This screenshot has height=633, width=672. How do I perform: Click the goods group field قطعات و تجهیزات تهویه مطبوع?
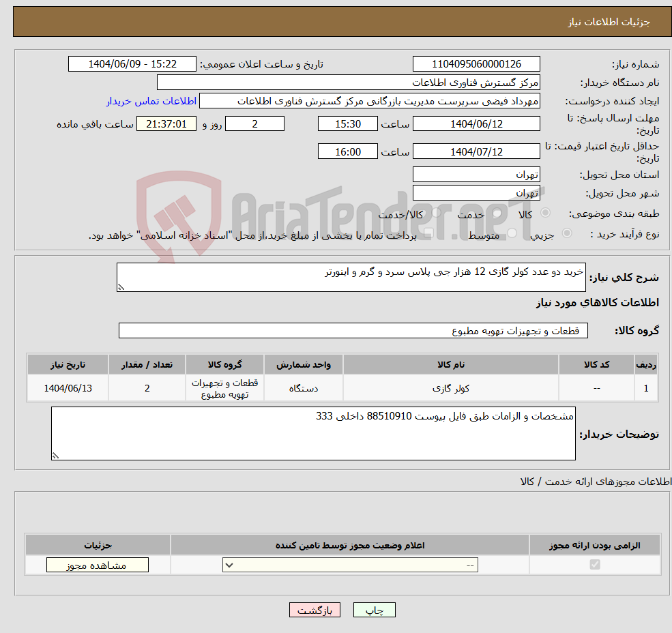click(353, 330)
